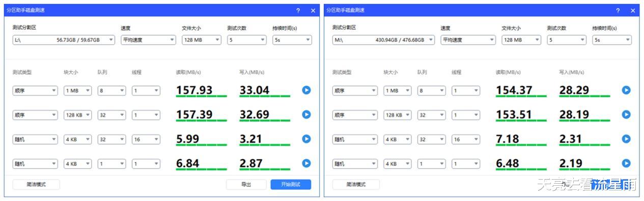The image size is (644, 201).
Task: Open test count dropdown showing 5 in L: window
Action: click(x=247, y=40)
